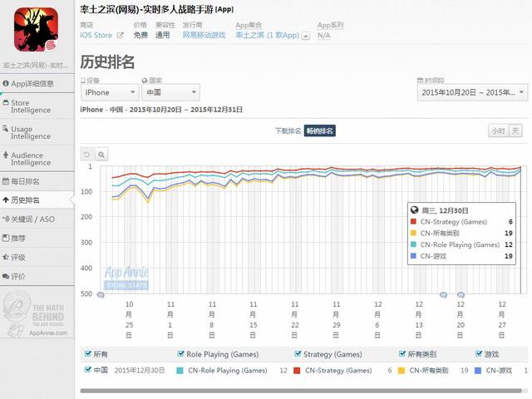Click the app icon thumbnail of 率土之滨
Screen dimensions: 532x399
point(36,29)
